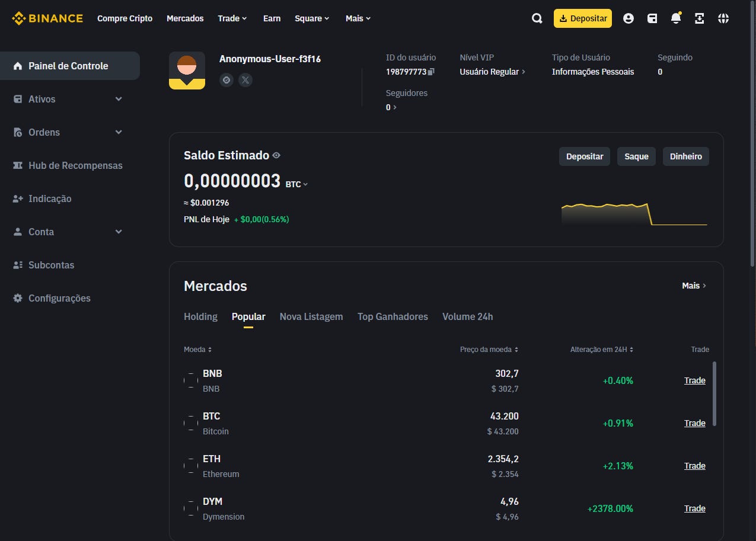Open the Trade dropdown menu
This screenshot has width=756, height=541.
232,18
